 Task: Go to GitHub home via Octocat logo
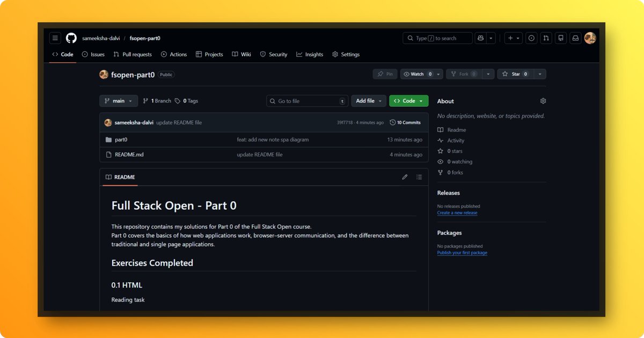[x=71, y=38]
